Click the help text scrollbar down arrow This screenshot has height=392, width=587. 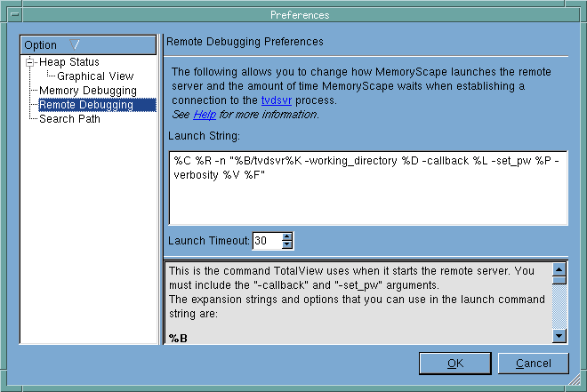559,335
